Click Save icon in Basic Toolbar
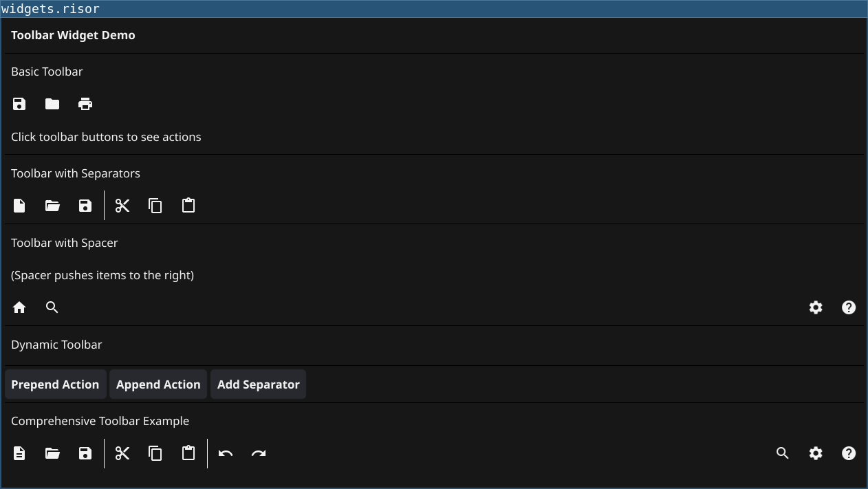The height and width of the screenshot is (489, 868). pyautogui.click(x=19, y=104)
